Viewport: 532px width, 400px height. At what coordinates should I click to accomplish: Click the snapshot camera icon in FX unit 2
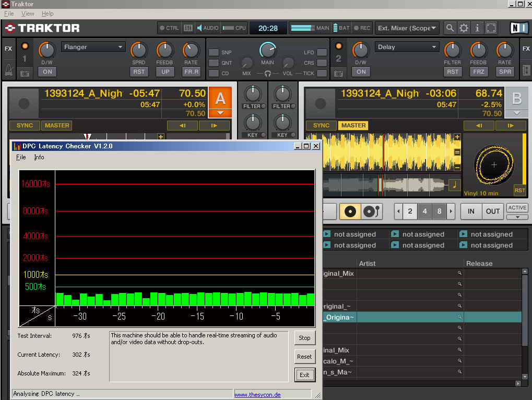pyautogui.click(x=338, y=73)
